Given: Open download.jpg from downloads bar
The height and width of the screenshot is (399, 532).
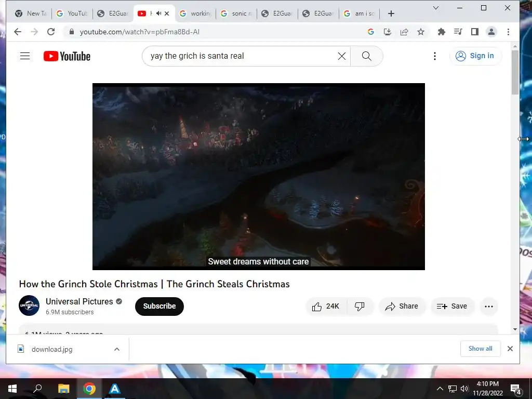Looking at the screenshot, I should pos(51,349).
